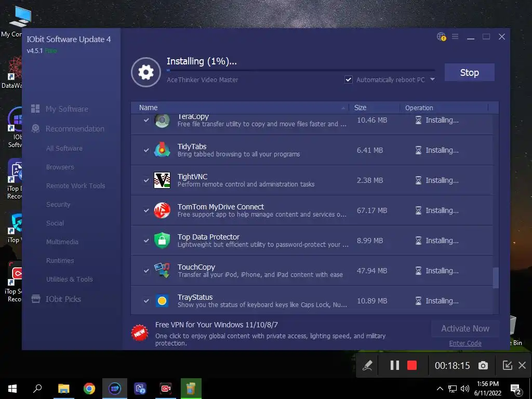Select All Software category

pos(64,148)
